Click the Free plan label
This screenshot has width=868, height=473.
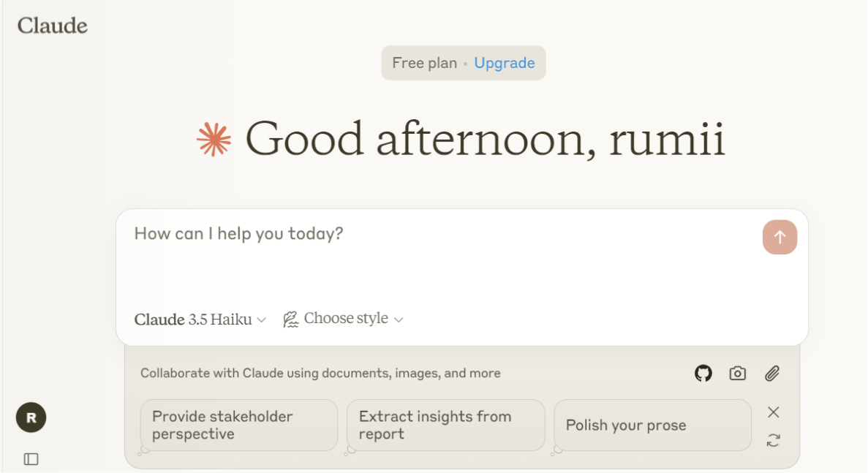pyautogui.click(x=424, y=63)
